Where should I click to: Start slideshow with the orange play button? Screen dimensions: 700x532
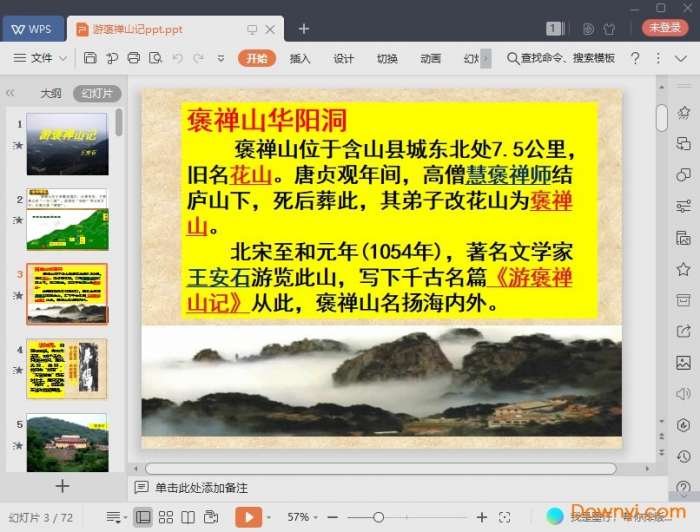pos(248,517)
